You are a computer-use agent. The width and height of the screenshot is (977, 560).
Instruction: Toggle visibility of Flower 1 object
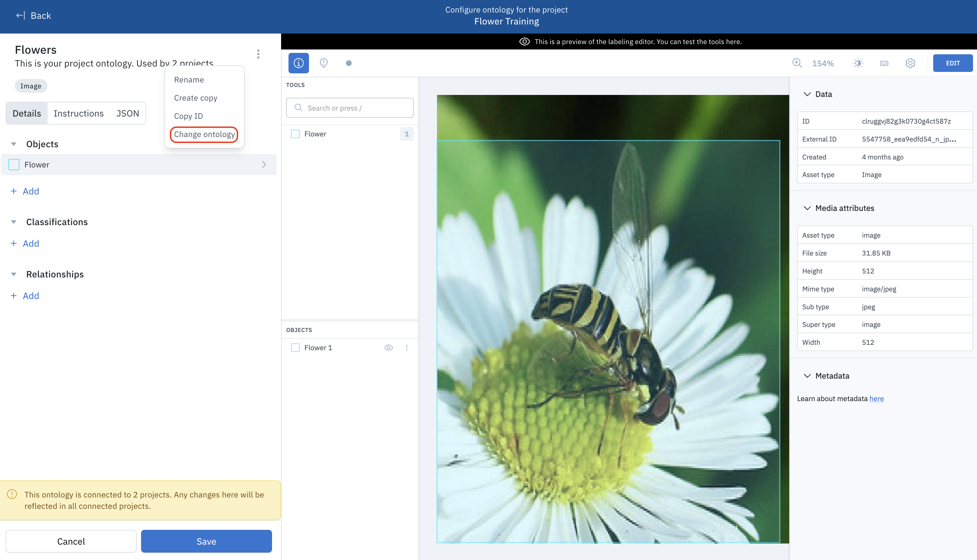(x=388, y=348)
